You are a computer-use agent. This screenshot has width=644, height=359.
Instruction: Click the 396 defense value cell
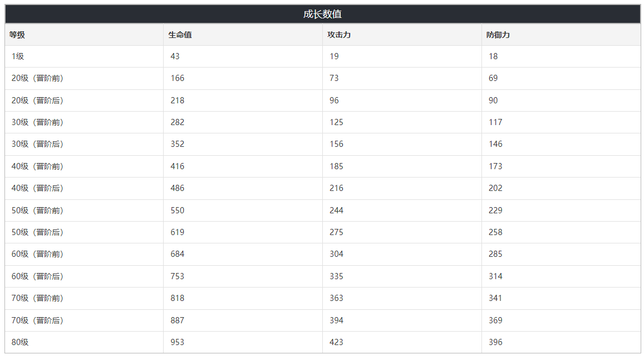tap(495, 342)
